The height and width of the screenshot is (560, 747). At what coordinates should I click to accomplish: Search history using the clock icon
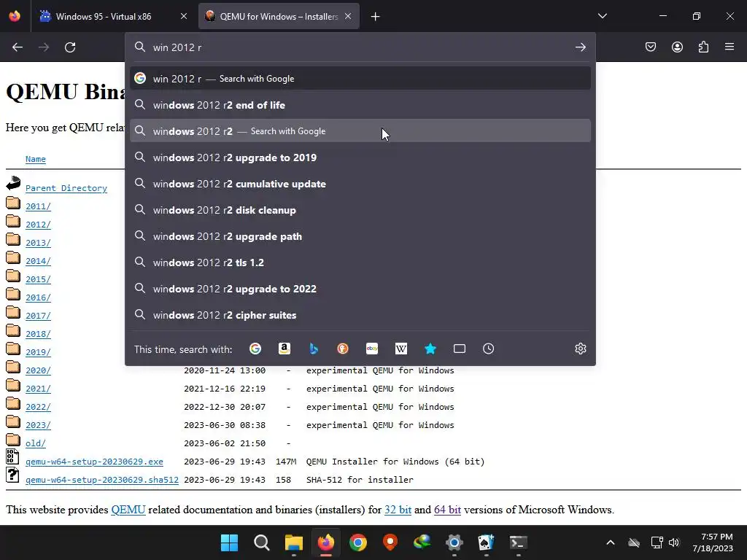point(488,349)
